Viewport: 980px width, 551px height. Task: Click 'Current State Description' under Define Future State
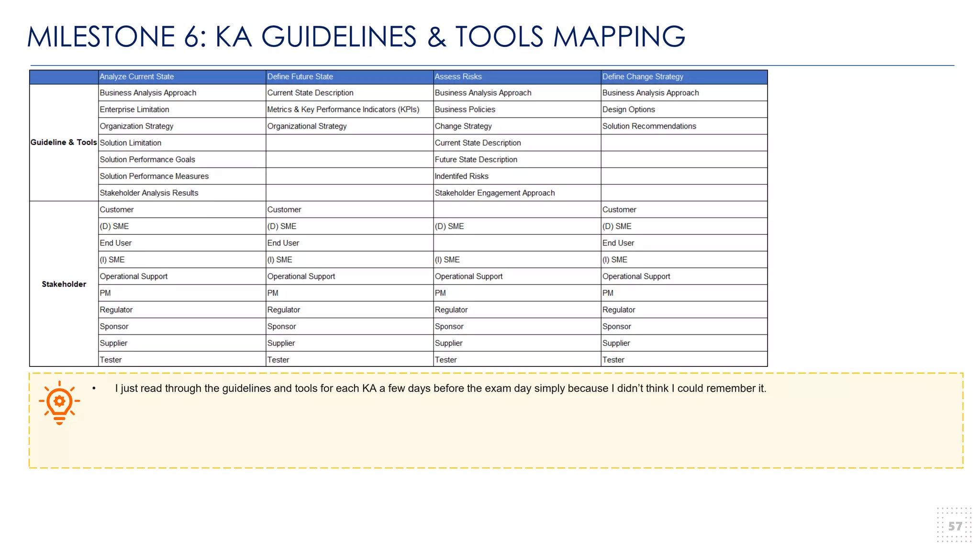tap(349, 93)
